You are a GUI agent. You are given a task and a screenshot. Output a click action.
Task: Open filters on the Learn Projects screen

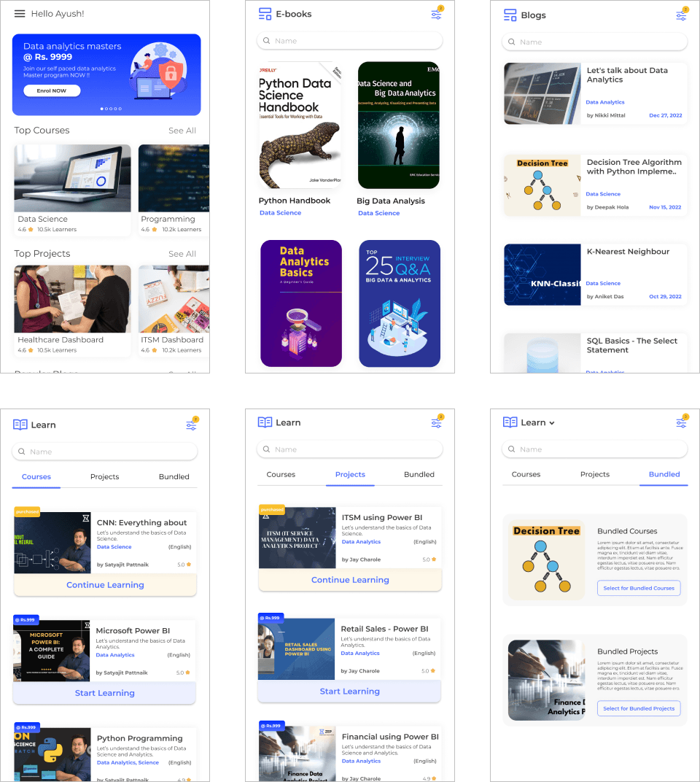point(436,422)
